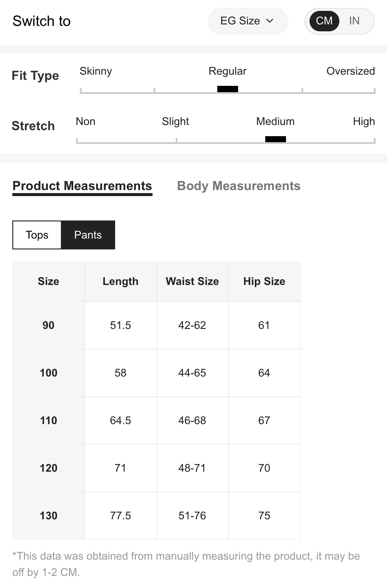Click the 48-71 waist cell for size 120
This screenshot has width=387, height=588.
pyautogui.click(x=192, y=468)
